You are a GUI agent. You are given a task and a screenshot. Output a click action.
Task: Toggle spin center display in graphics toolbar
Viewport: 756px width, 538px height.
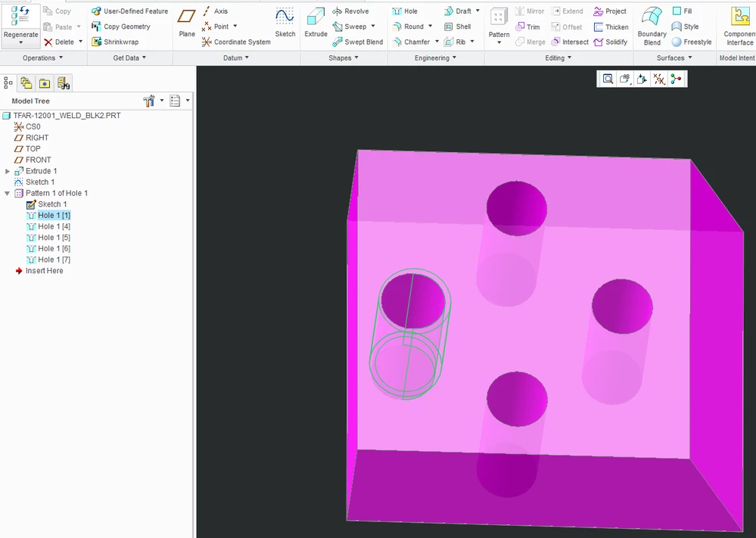pyautogui.click(x=676, y=79)
